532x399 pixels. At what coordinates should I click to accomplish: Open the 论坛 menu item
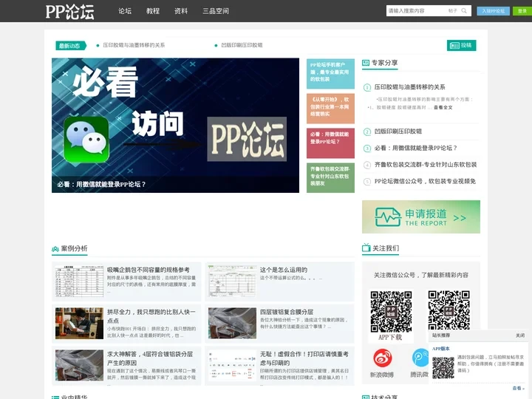(125, 11)
